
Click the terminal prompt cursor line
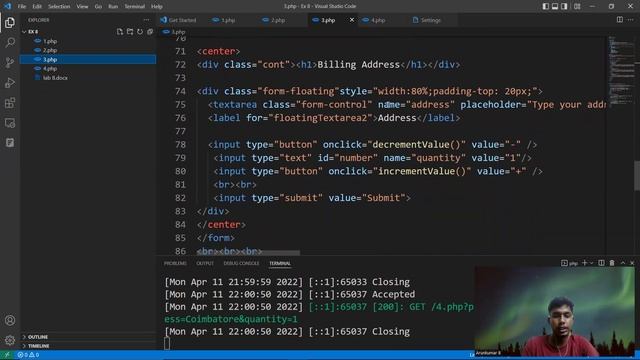pos(167,344)
